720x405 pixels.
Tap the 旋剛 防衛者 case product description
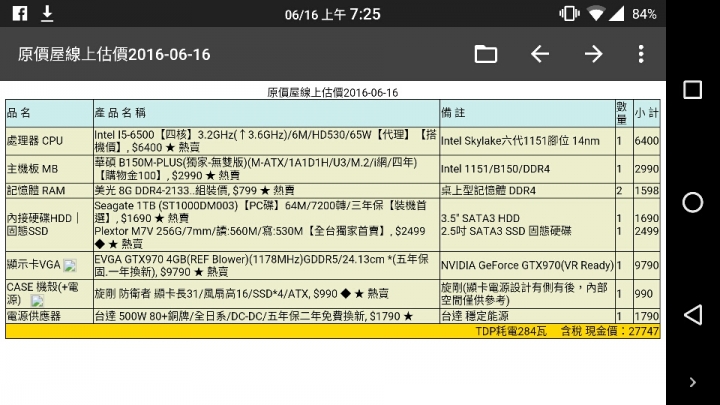pos(242,293)
